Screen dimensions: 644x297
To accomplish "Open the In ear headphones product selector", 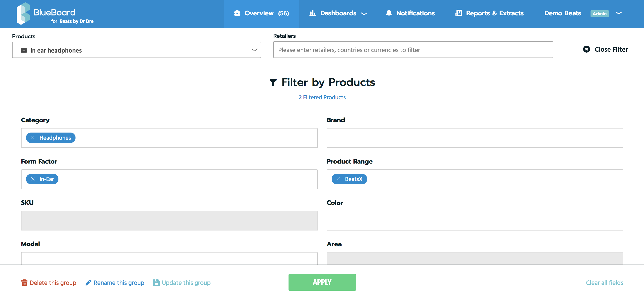I will (136, 50).
